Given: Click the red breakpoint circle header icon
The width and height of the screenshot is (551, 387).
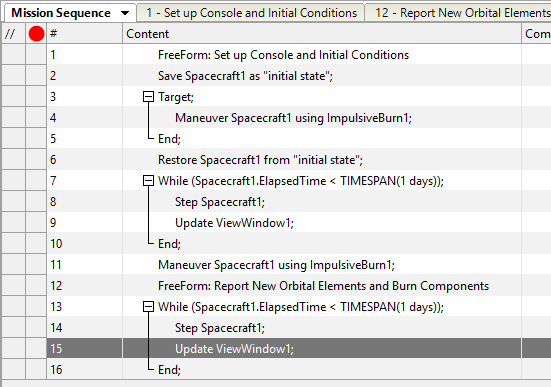Looking at the screenshot, I should tap(36, 34).
